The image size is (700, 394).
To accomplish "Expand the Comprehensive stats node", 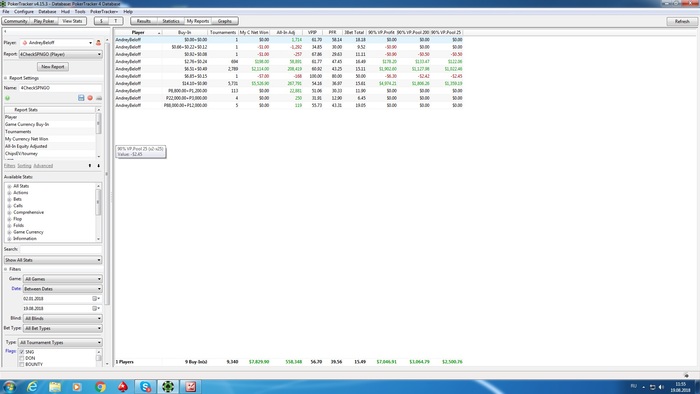I will 9,212.
